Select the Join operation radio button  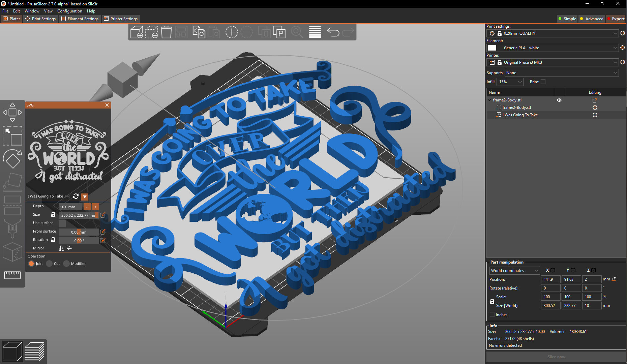coord(31,264)
